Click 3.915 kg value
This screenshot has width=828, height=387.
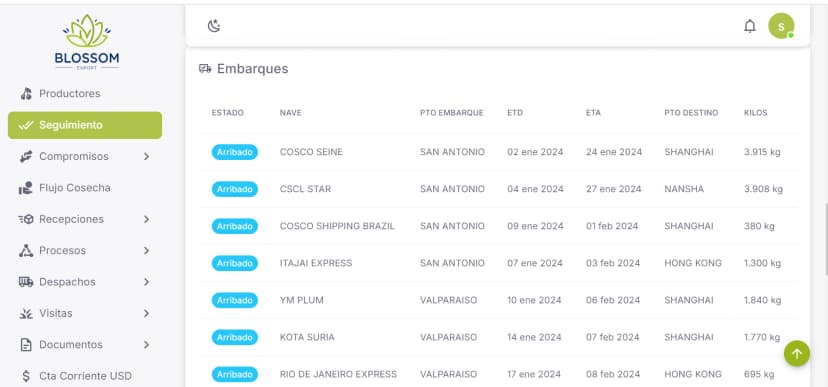click(x=762, y=152)
